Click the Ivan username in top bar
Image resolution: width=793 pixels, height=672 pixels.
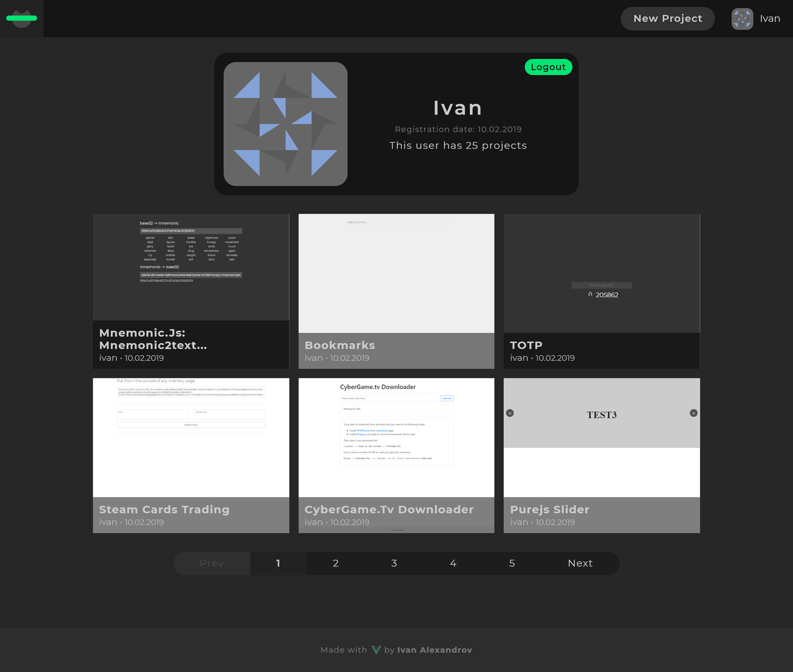coord(770,19)
